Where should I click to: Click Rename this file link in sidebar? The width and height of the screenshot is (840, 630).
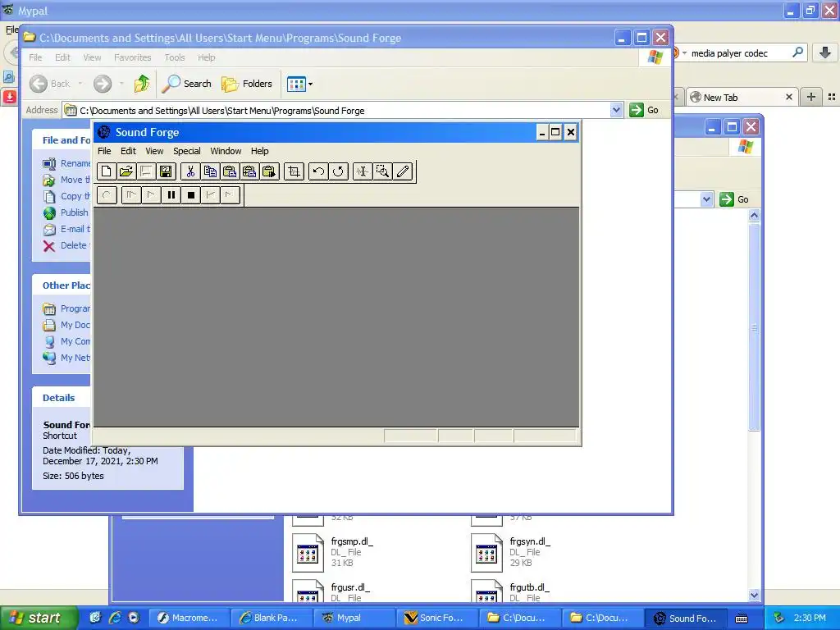66,163
